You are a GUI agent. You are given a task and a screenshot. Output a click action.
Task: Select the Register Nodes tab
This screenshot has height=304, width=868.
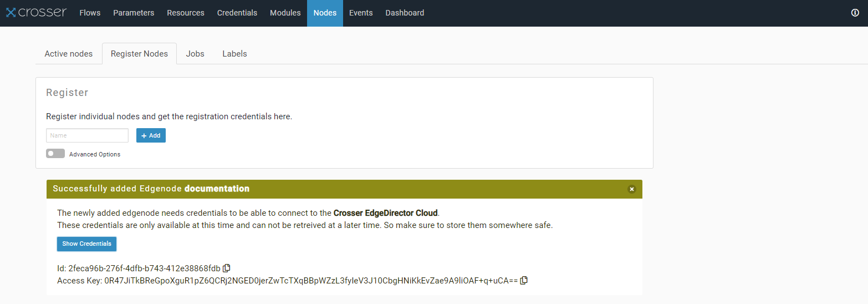click(x=139, y=54)
